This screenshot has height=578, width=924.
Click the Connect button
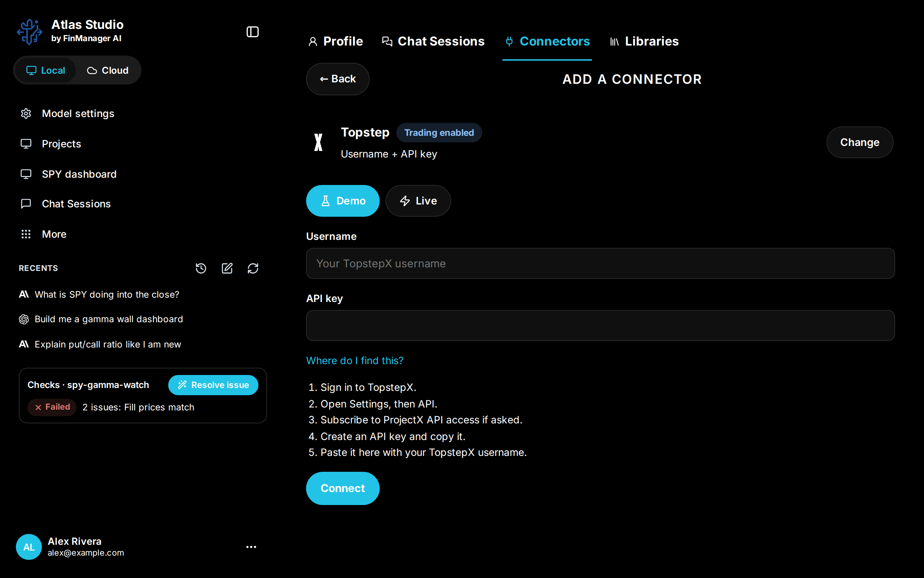[343, 488]
